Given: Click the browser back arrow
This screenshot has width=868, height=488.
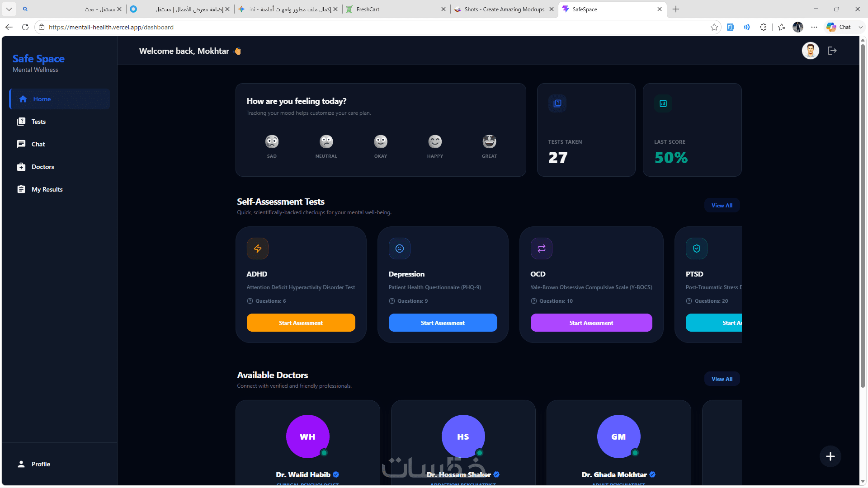Looking at the screenshot, I should coord(9,27).
